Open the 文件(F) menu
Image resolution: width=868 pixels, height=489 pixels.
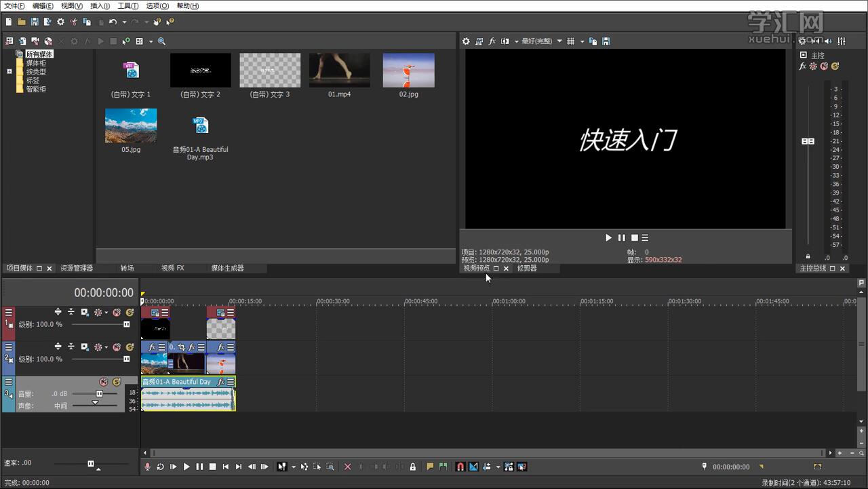click(14, 5)
